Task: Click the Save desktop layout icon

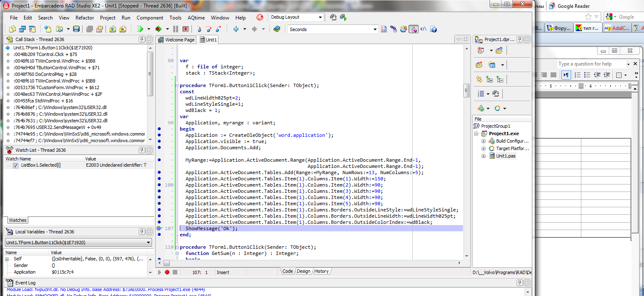Action: pyautogui.click(x=333, y=17)
